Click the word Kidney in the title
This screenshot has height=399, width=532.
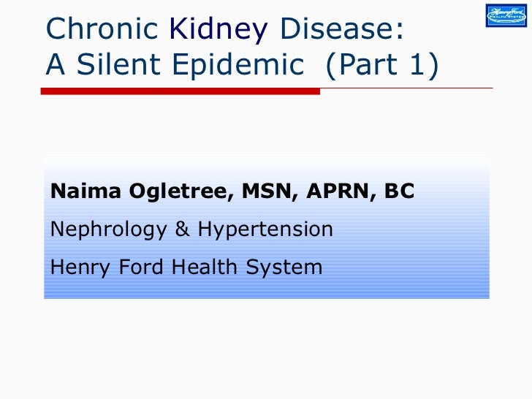[x=218, y=30]
